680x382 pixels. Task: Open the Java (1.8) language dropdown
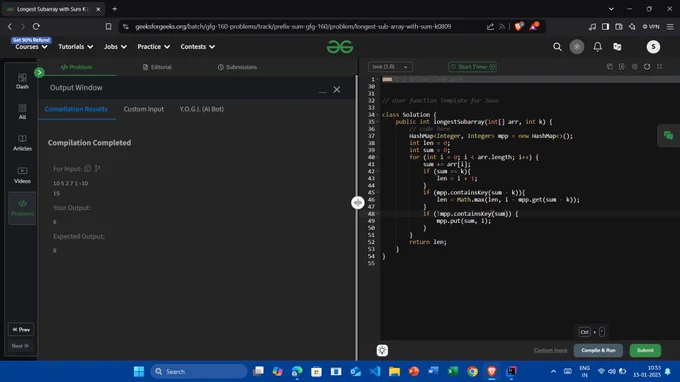(x=390, y=67)
